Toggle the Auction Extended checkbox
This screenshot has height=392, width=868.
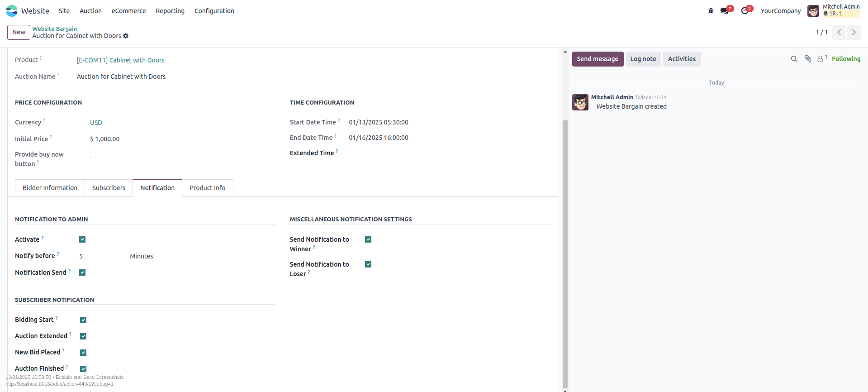pos(83,336)
